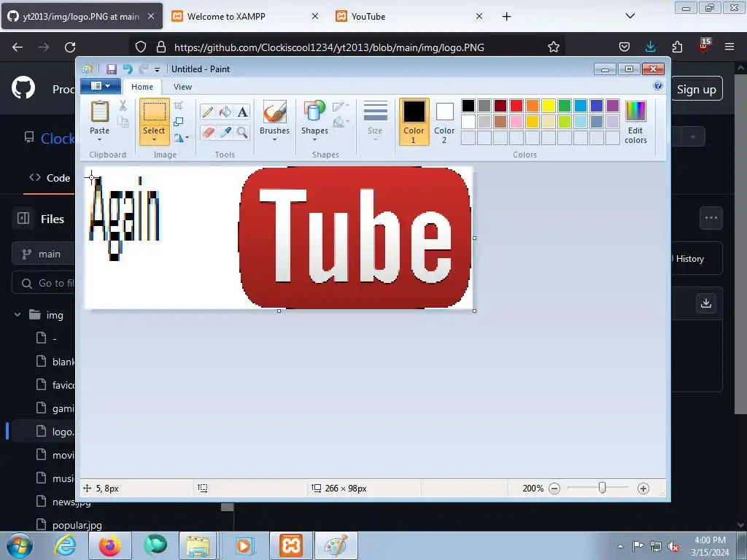
Task: Open the Firefox list all tabs chevron
Action: (x=630, y=16)
